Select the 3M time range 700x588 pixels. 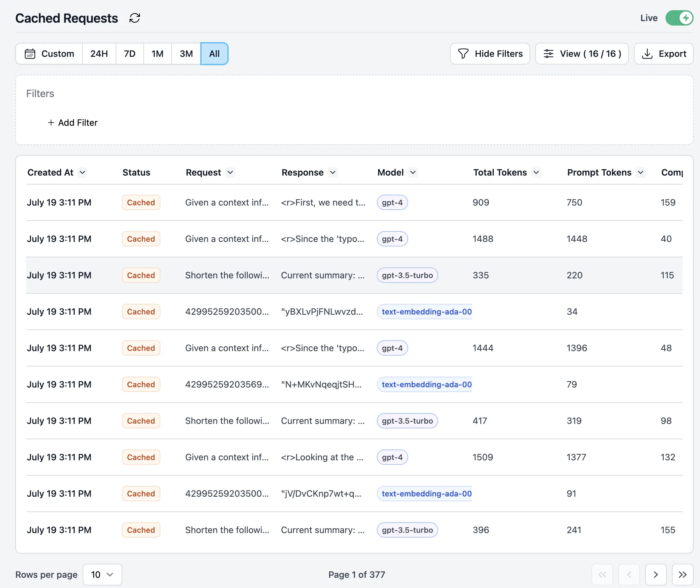(186, 54)
